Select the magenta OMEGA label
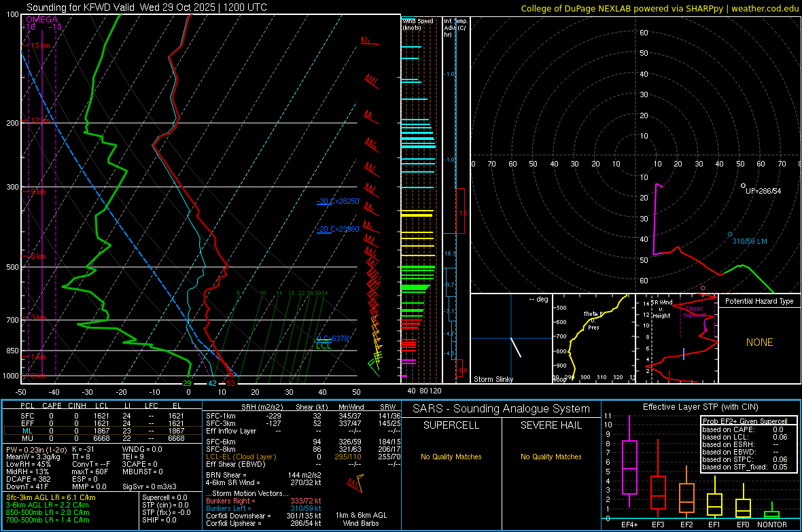 pos(41,20)
